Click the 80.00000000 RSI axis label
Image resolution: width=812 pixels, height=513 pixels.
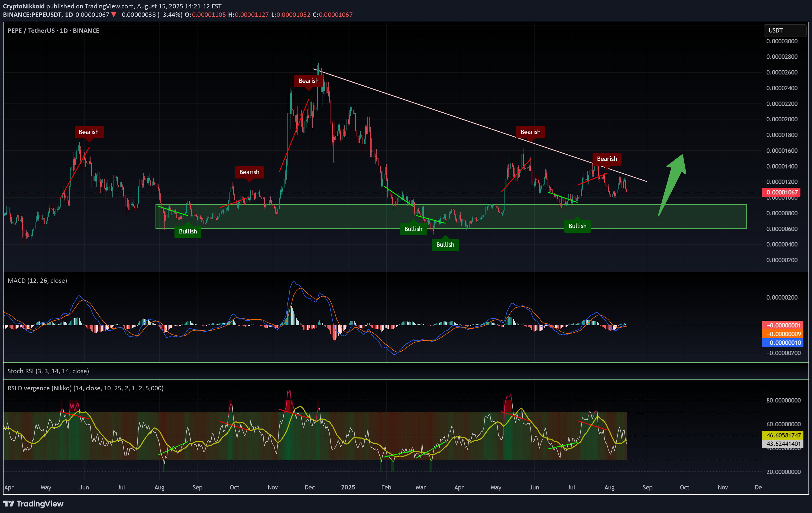783,400
